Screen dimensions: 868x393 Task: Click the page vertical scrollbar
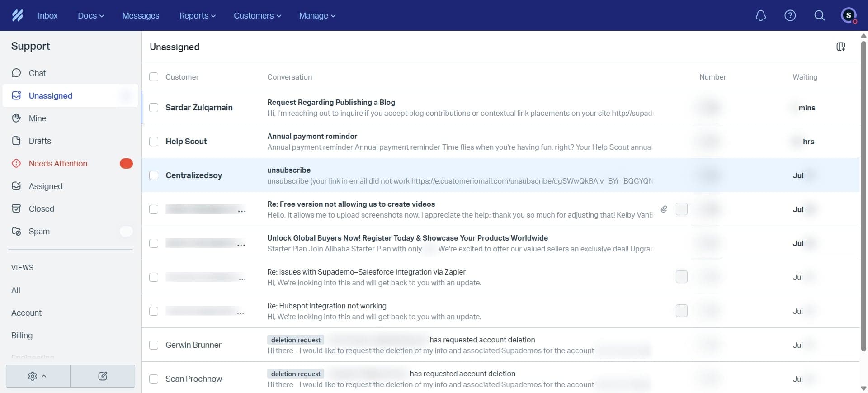click(x=863, y=194)
